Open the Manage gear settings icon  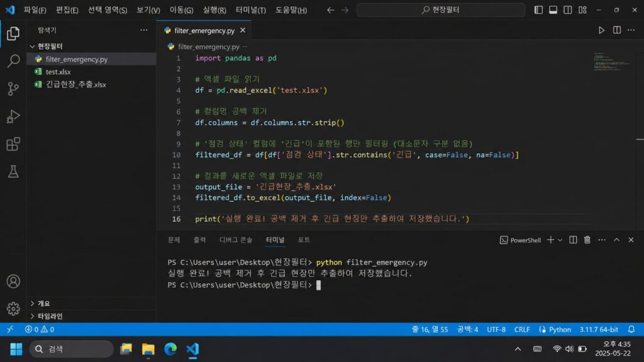click(13, 309)
